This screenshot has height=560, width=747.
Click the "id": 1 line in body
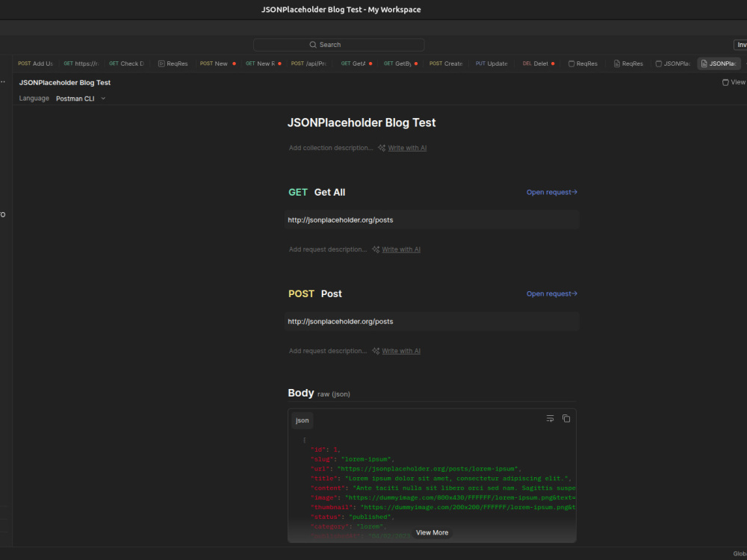(x=326, y=449)
